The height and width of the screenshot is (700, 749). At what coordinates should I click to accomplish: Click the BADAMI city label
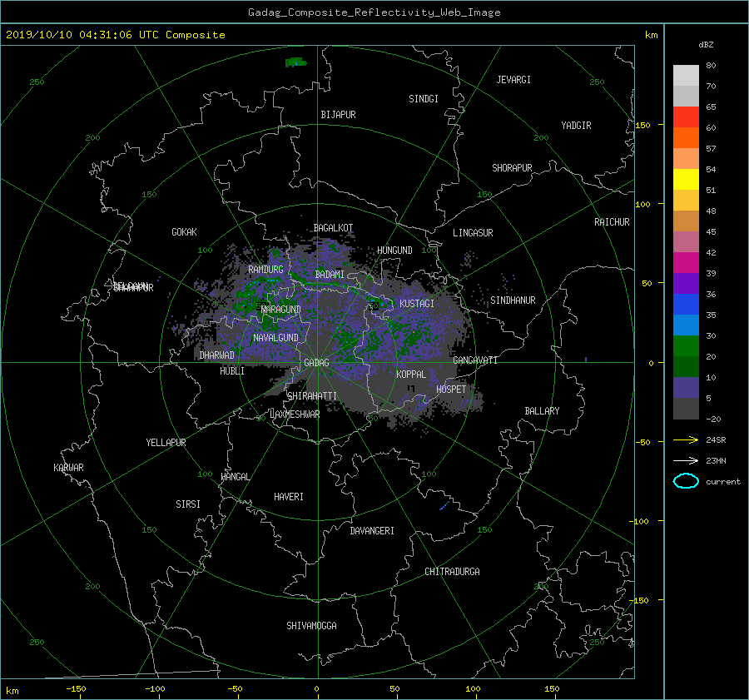tap(330, 275)
